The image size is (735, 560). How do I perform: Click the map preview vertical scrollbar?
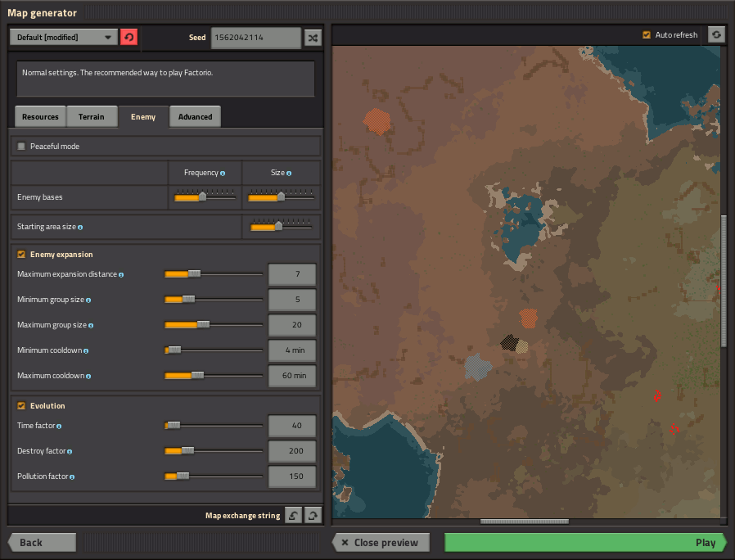tap(724, 281)
